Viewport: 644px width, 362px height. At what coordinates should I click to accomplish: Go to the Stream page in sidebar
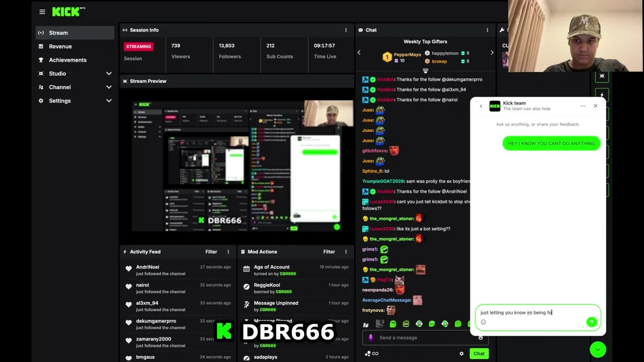pos(75,33)
